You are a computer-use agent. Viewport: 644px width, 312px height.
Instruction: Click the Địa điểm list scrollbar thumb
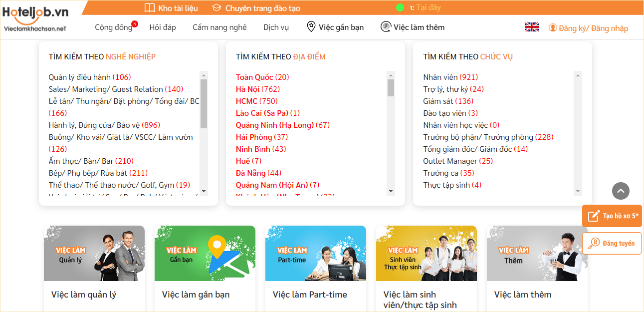tap(391, 87)
